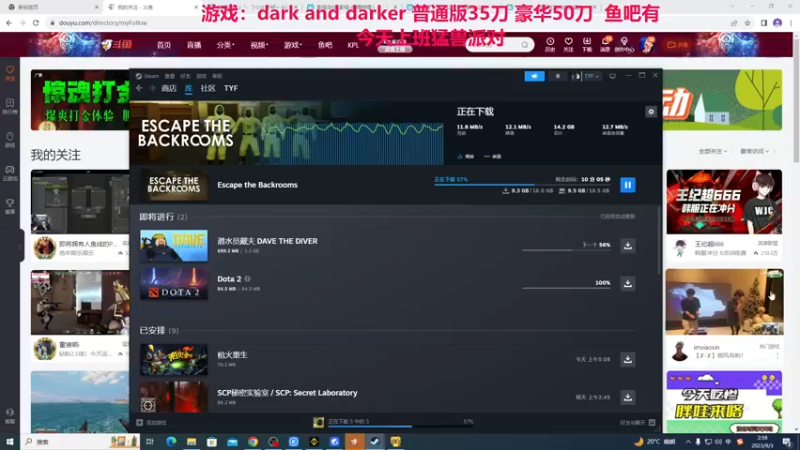Open Douyu 首页 navigation item
Image resolution: width=800 pixels, height=450 pixels.
[164, 45]
